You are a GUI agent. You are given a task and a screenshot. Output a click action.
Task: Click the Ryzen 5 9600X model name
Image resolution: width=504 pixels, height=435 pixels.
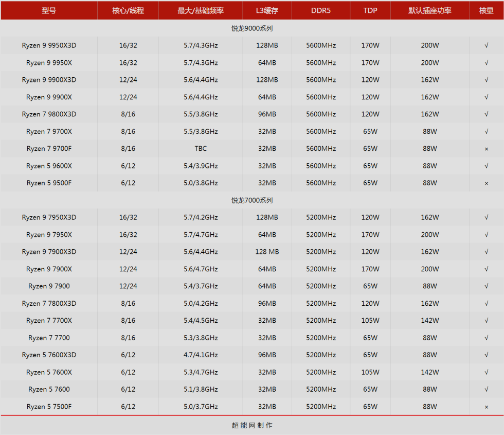(49, 166)
